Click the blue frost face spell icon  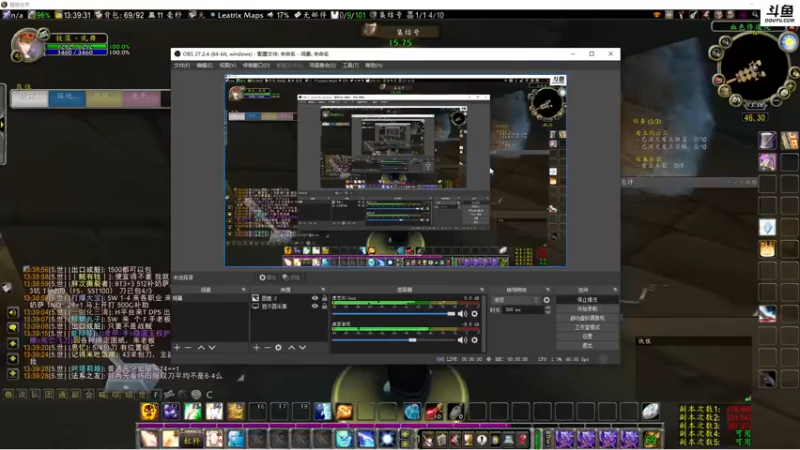coord(344,439)
